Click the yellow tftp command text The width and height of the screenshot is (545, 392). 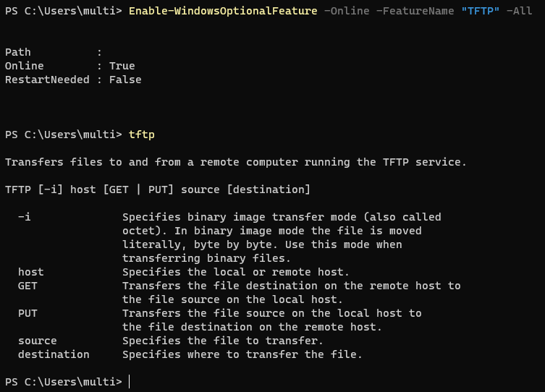pyautogui.click(x=141, y=135)
